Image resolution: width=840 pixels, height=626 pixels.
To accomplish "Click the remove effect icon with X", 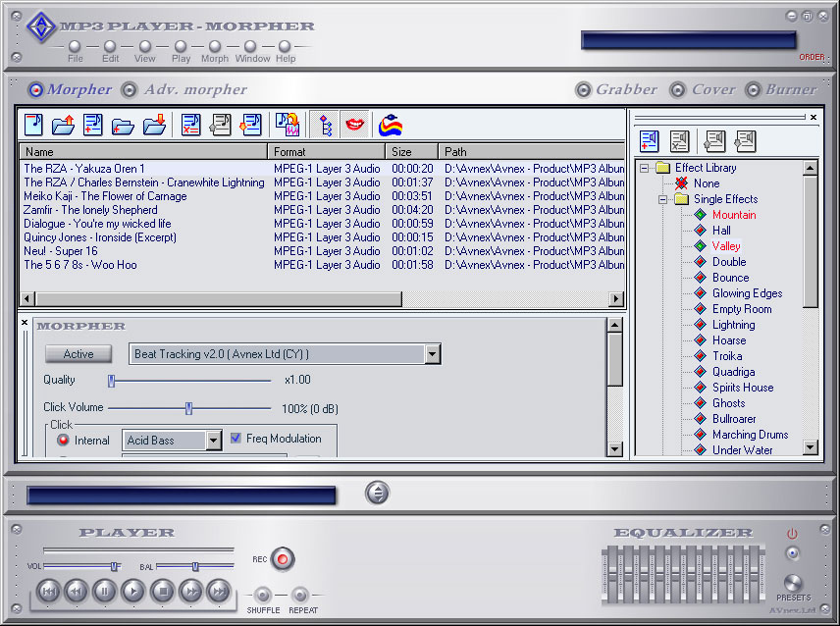I will click(680, 141).
